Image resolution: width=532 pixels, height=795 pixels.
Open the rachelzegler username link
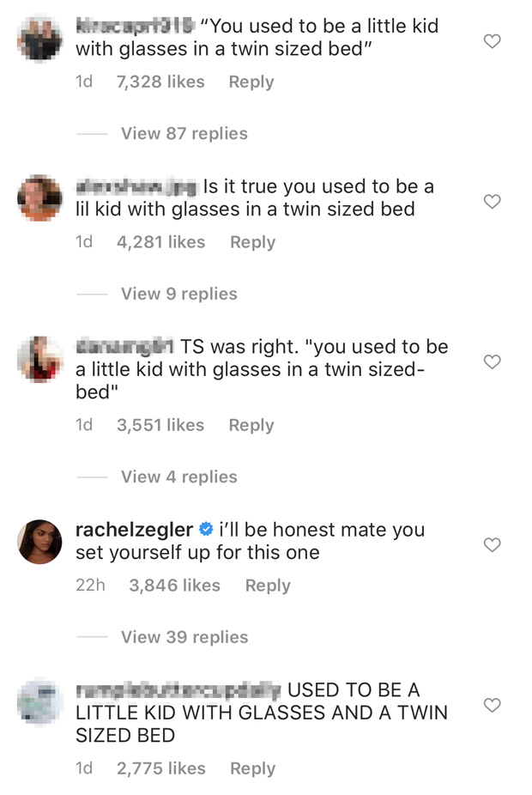click(x=134, y=531)
